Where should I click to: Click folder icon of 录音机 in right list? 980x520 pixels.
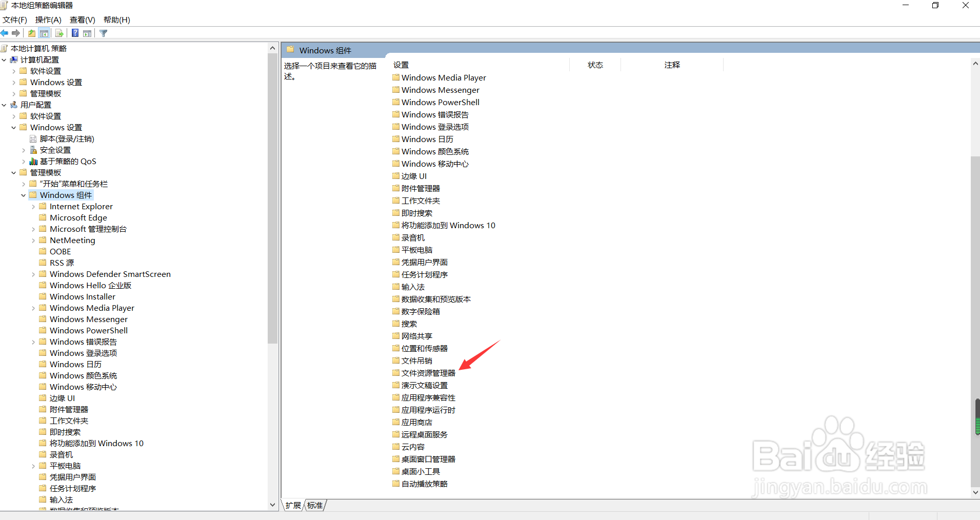point(396,237)
